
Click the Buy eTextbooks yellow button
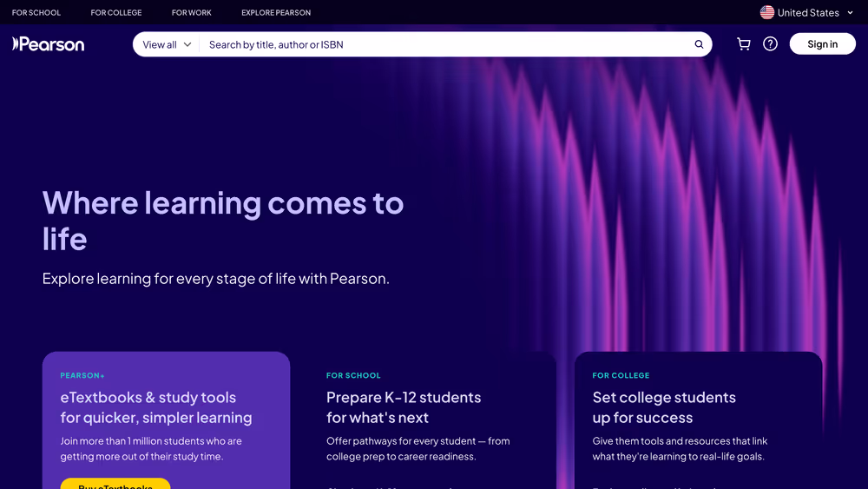click(115, 484)
